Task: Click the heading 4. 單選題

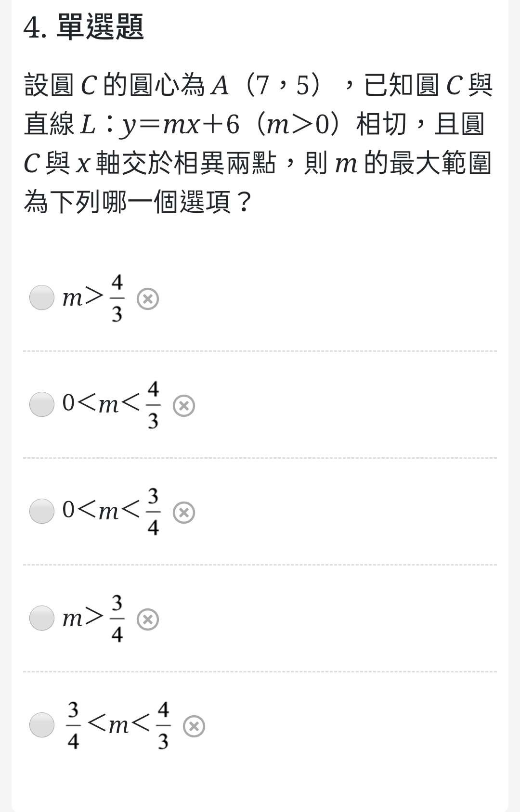Action: (83, 27)
